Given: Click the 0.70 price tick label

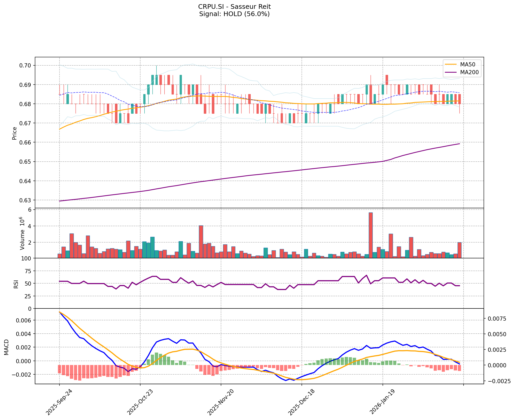Looking at the screenshot, I should pyautogui.click(x=25, y=65).
